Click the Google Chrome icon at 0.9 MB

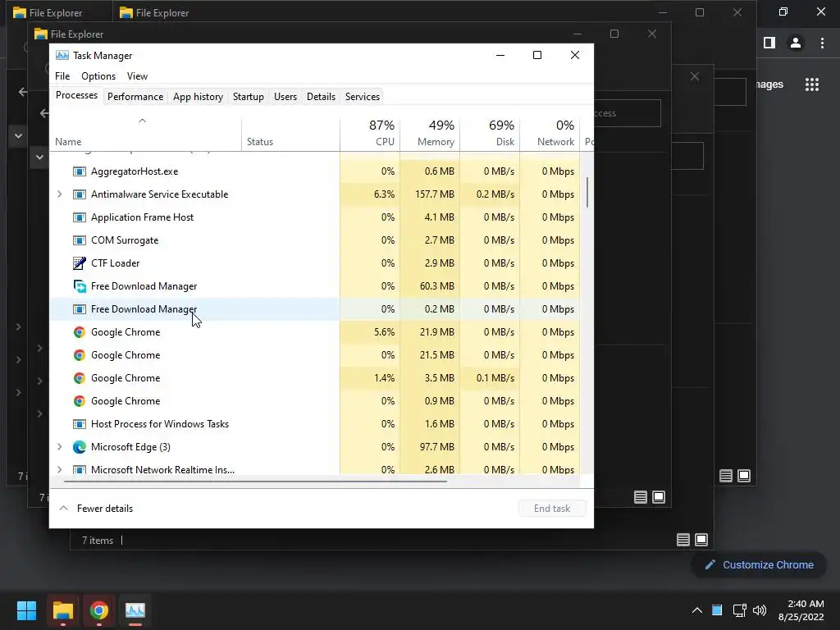[80, 401]
